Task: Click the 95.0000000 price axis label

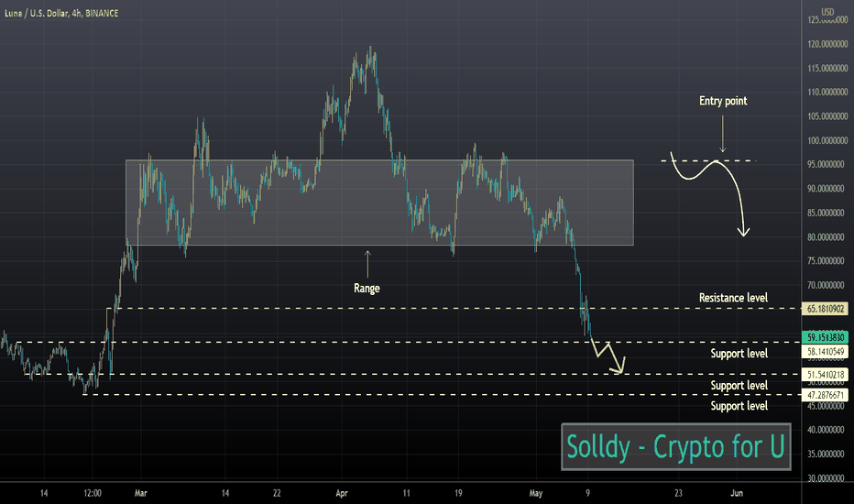Action: (827, 165)
